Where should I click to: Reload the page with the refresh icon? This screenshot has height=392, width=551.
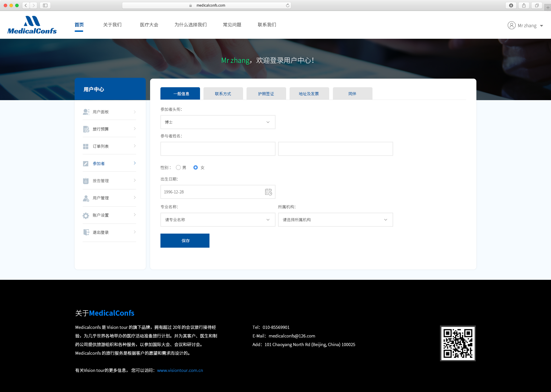[288, 5]
